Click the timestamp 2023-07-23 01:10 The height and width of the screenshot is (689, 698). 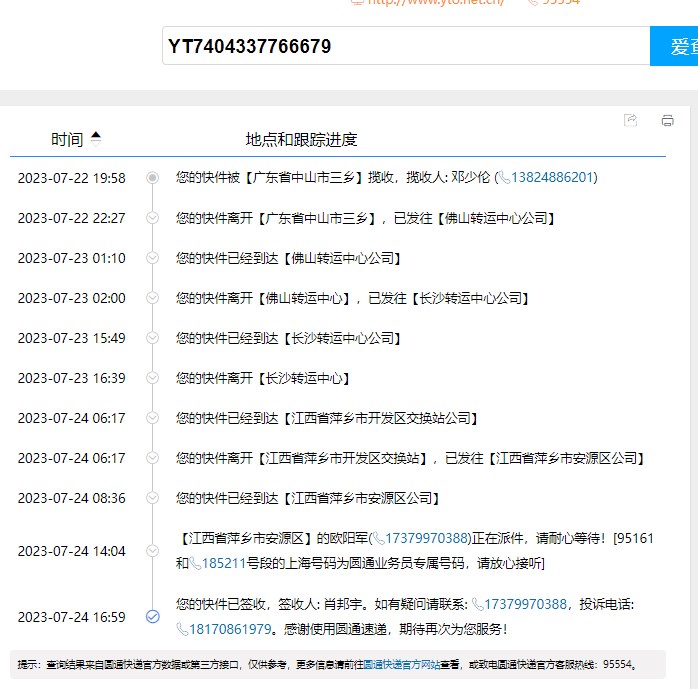pos(72,258)
